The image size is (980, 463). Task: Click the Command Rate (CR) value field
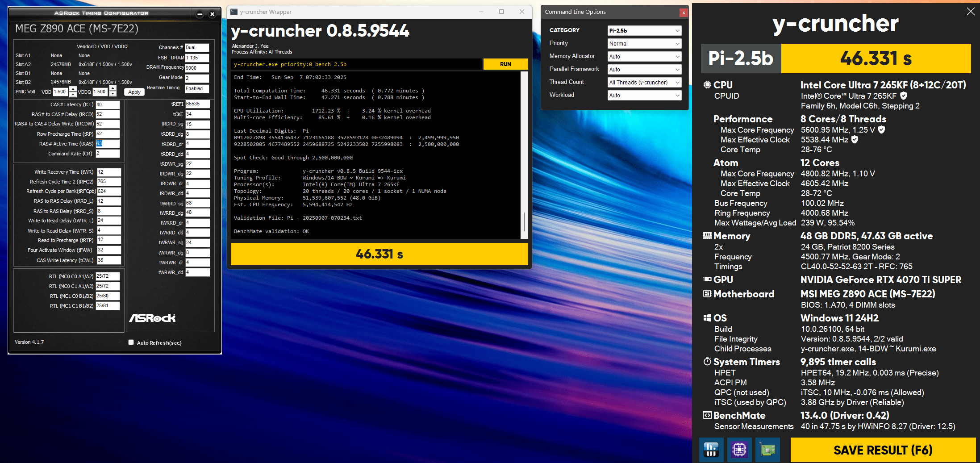[108, 154]
